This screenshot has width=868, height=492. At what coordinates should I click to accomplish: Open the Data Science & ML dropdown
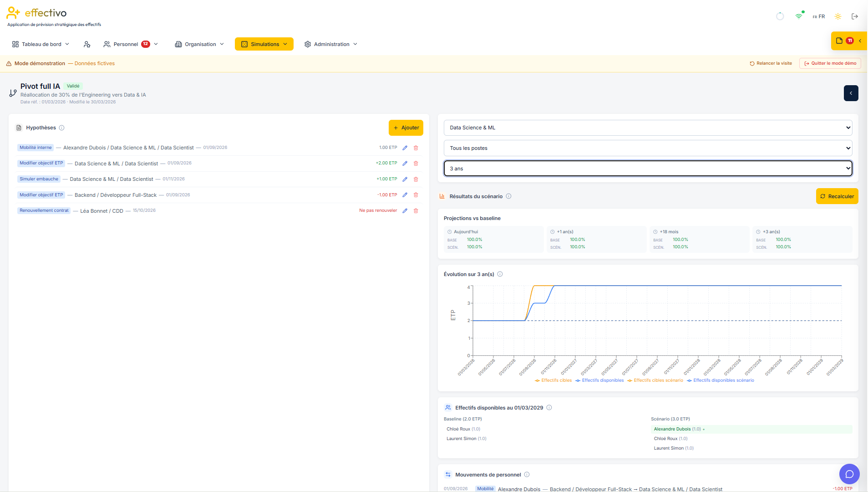648,128
